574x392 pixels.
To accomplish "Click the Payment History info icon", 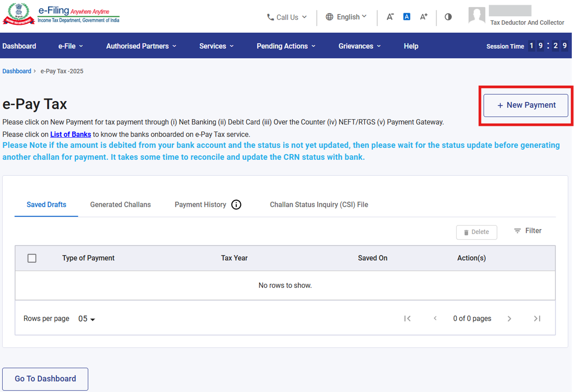I will [237, 205].
